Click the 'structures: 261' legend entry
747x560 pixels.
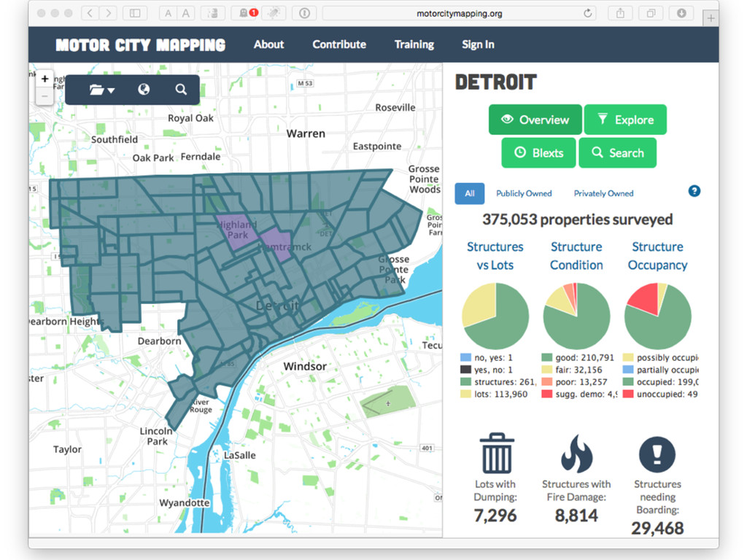(x=498, y=382)
